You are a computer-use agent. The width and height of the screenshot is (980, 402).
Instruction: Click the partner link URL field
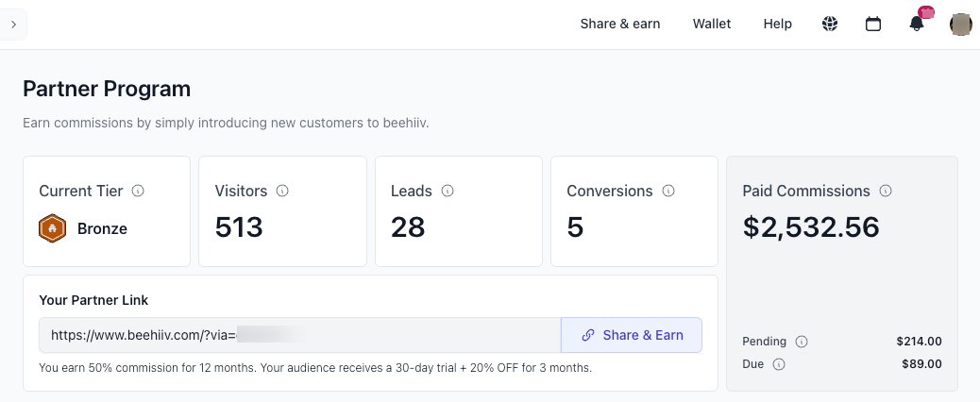pos(300,335)
